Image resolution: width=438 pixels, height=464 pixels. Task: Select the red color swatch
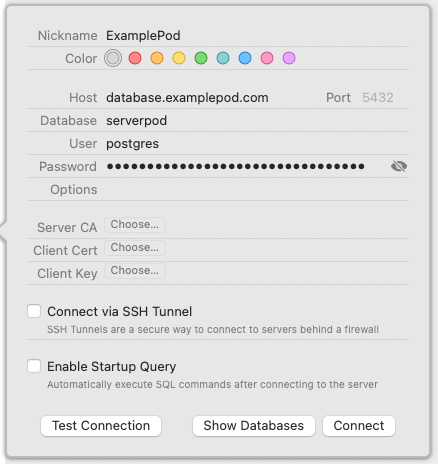coord(135,58)
